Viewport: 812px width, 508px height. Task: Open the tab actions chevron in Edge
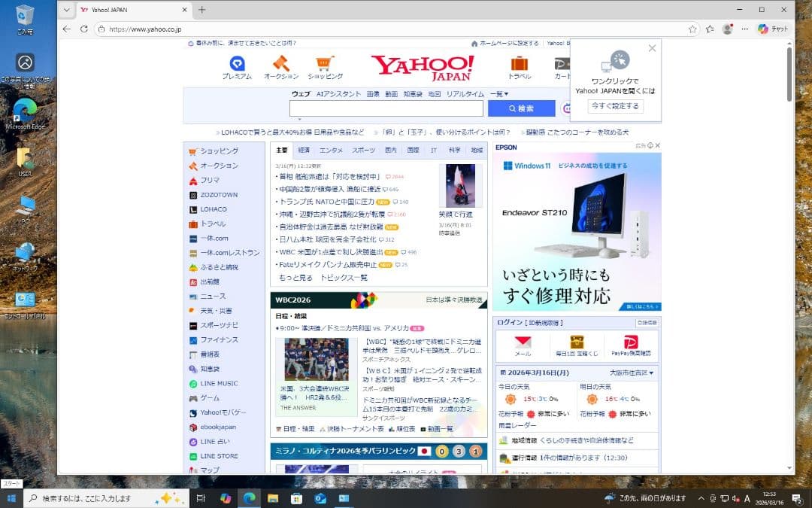pyautogui.click(x=66, y=9)
